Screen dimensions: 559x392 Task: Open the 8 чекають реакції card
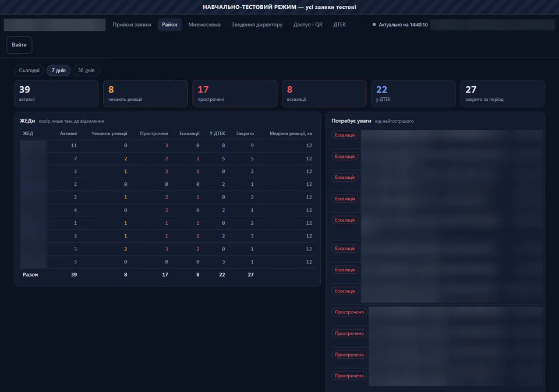146,93
